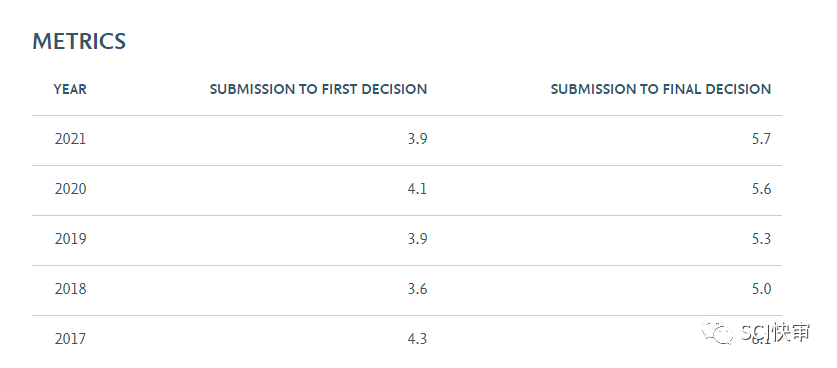Viewport: 837px width, 368px height.
Task: Click the 2019 first decision value 3.9
Action: (x=417, y=239)
